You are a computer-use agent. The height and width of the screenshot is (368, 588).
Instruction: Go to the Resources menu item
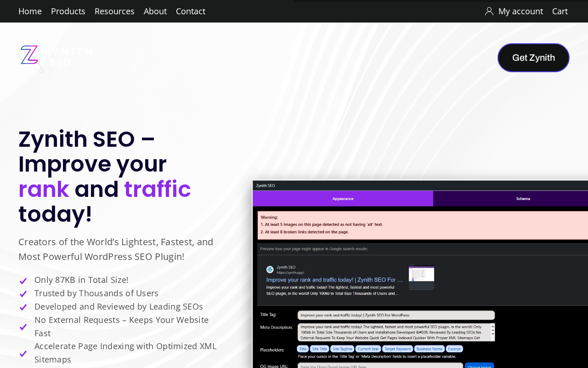tap(114, 11)
